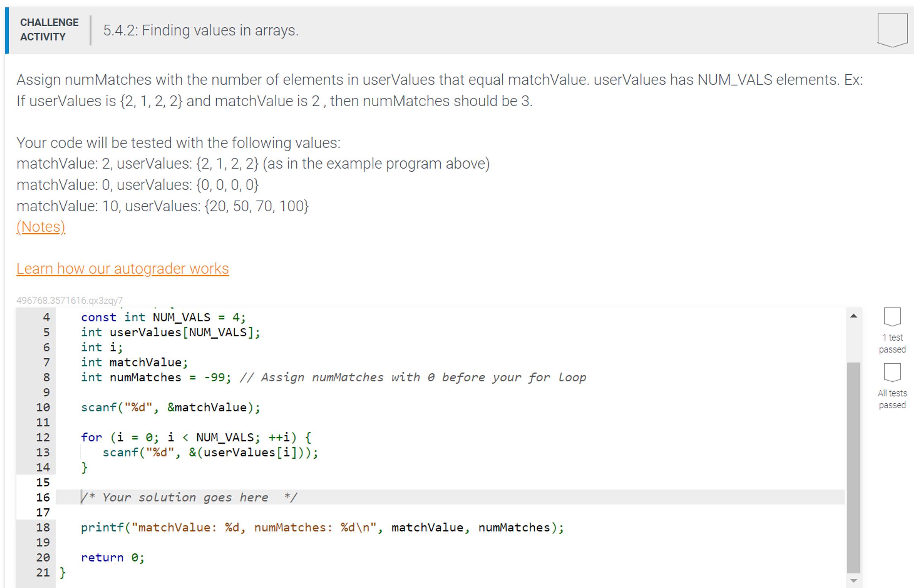The height and width of the screenshot is (588, 914).
Task: Click 'const int NUM_VALS = 4;' code line
Action: [x=163, y=317]
